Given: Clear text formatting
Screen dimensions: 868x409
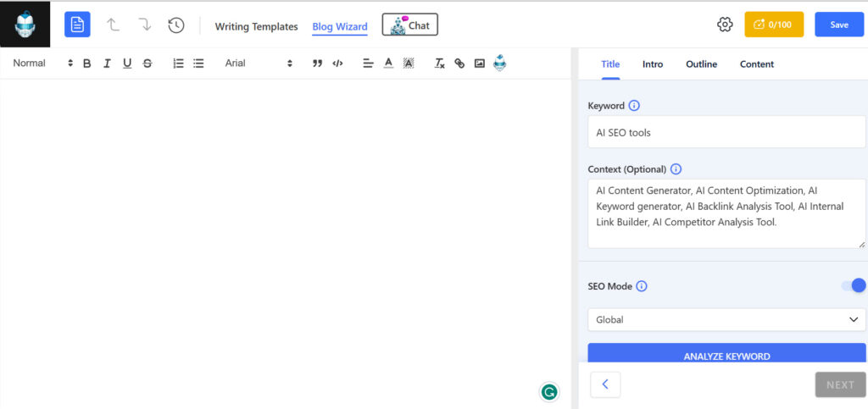Looking at the screenshot, I should pyautogui.click(x=440, y=64).
